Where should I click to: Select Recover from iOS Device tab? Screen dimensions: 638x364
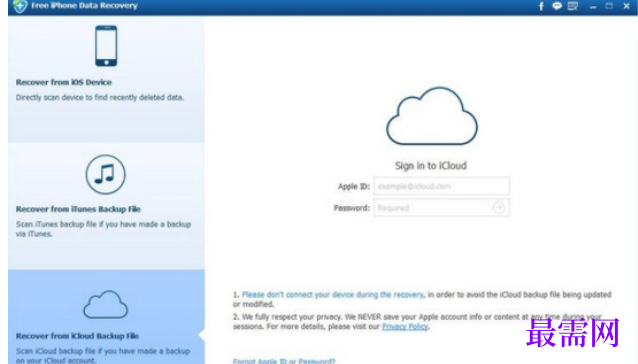pos(106,79)
